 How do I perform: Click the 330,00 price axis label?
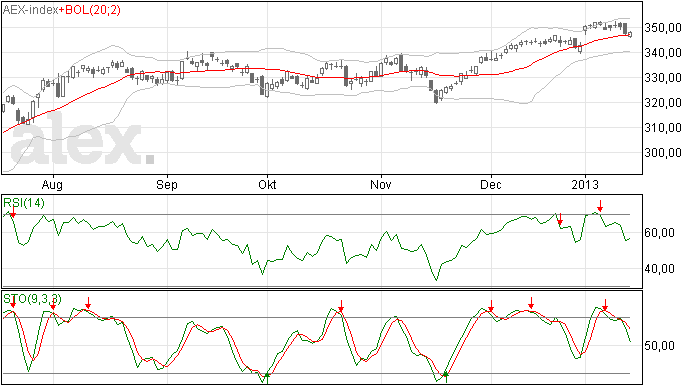(x=663, y=78)
